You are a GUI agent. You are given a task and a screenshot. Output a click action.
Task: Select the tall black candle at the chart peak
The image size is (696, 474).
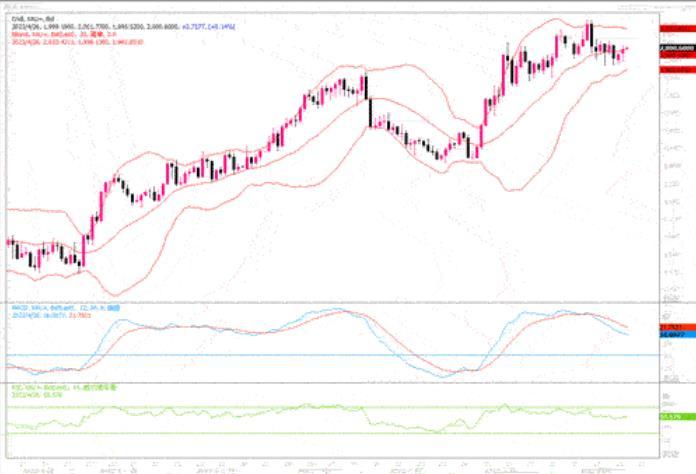(x=590, y=34)
